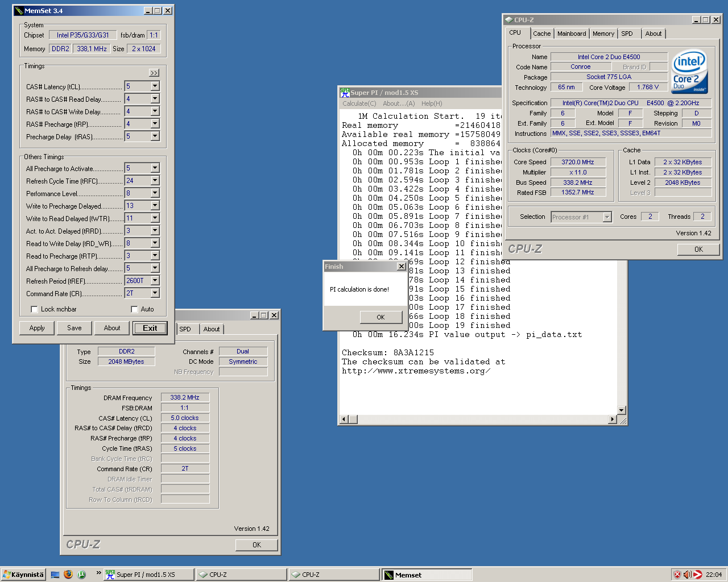The height and width of the screenshot is (582, 728).
Task: Confirm PI calculation done with OK
Action: coord(381,317)
